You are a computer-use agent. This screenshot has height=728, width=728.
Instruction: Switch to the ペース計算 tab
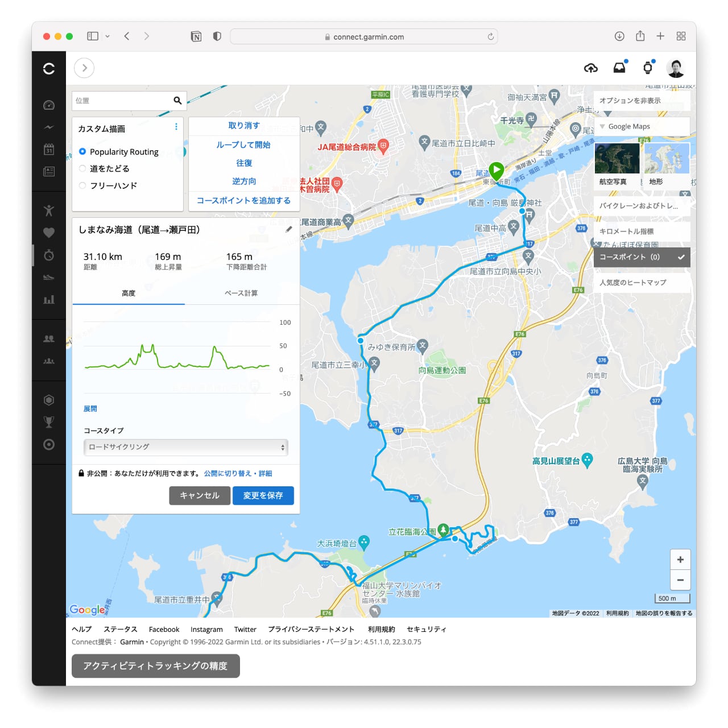[241, 293]
